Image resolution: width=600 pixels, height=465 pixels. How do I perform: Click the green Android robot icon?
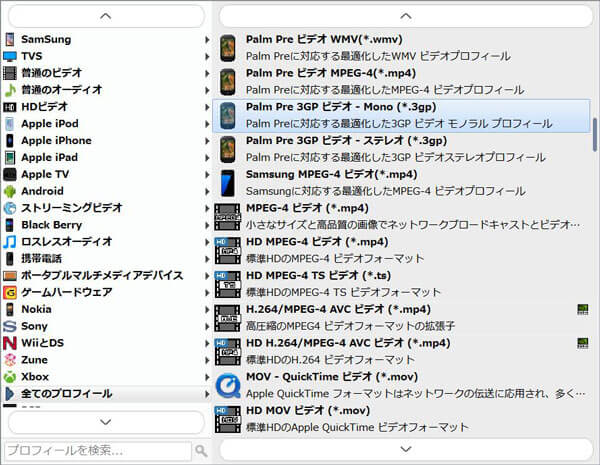(10, 191)
